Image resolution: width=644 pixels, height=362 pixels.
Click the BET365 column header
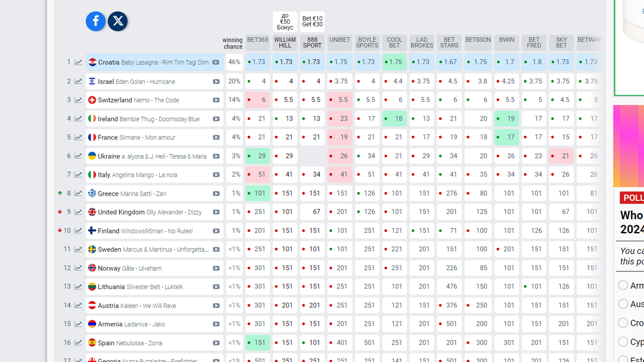pos(257,40)
